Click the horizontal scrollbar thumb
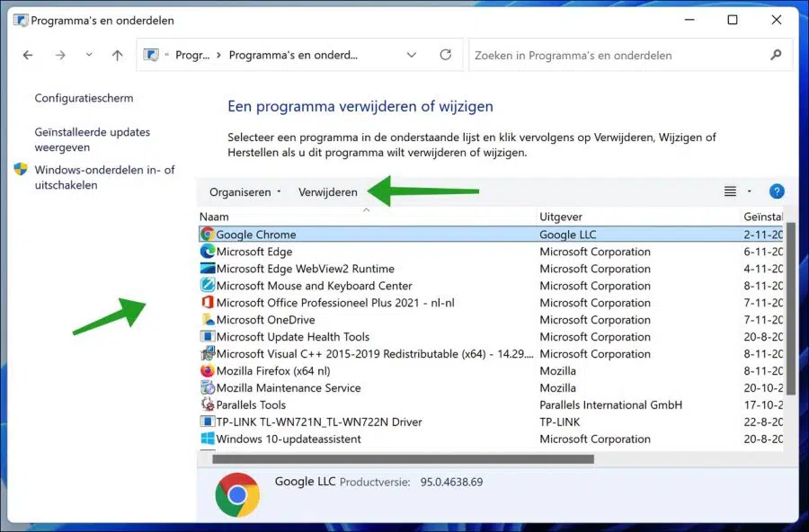The width and height of the screenshot is (809, 532). pos(403,458)
